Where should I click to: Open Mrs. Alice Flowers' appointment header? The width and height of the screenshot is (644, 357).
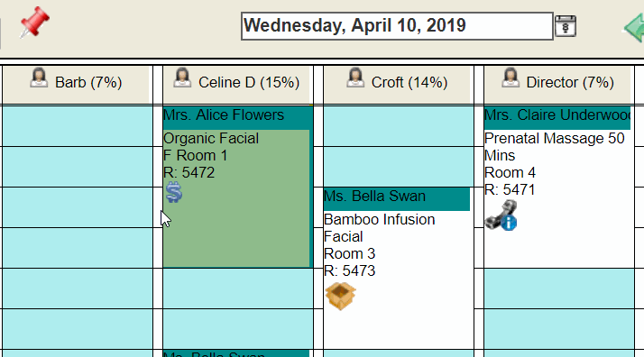click(236, 117)
